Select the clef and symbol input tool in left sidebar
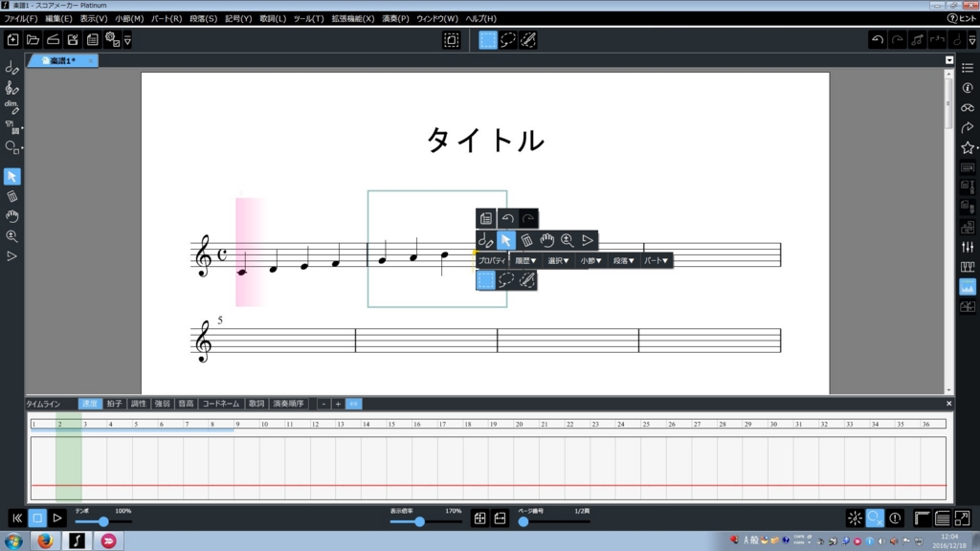Viewport: 980px width, 551px height. 11,87
